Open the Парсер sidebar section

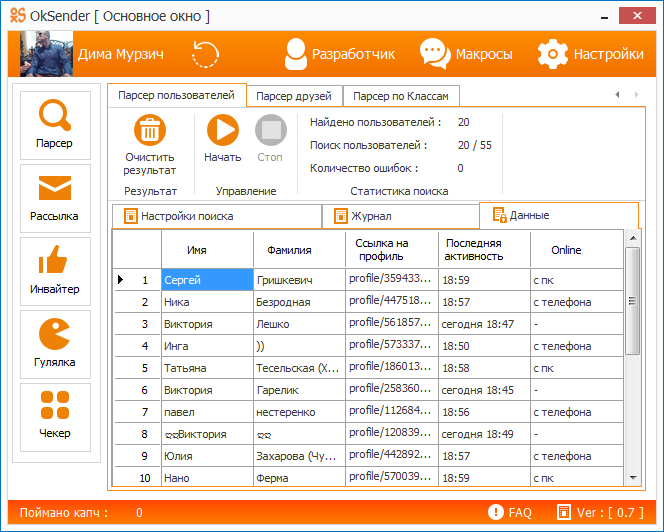(x=55, y=125)
